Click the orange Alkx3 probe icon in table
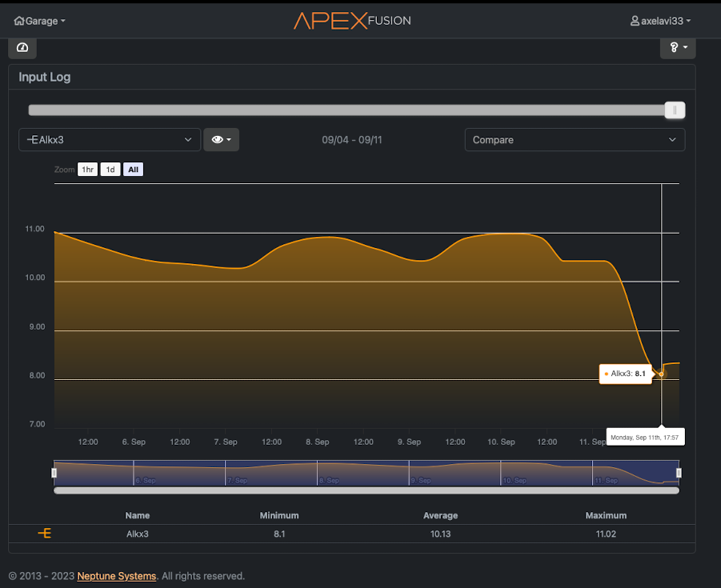The width and height of the screenshot is (721, 588). [x=46, y=534]
